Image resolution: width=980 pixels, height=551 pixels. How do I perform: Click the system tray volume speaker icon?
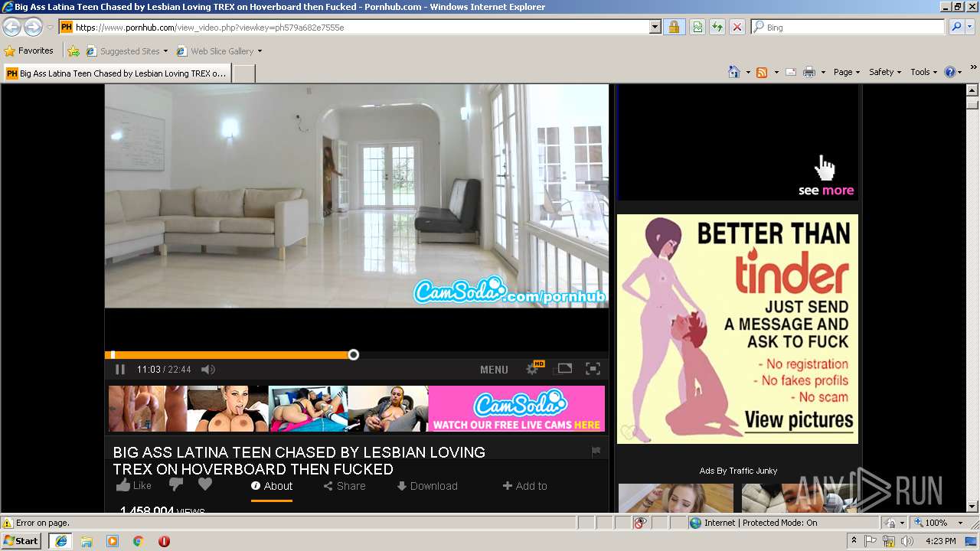coord(907,541)
